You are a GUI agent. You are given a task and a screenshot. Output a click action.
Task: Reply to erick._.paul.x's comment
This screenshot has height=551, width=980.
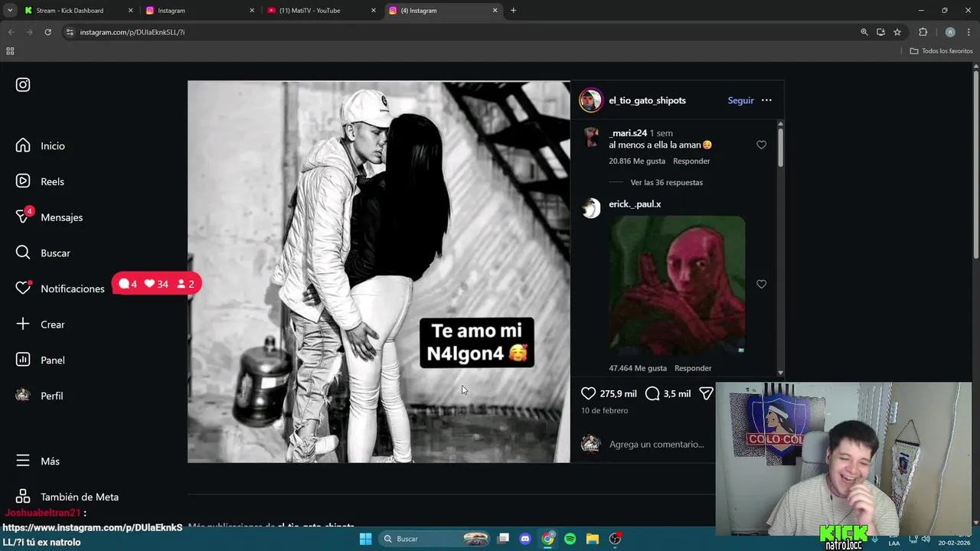tap(693, 368)
